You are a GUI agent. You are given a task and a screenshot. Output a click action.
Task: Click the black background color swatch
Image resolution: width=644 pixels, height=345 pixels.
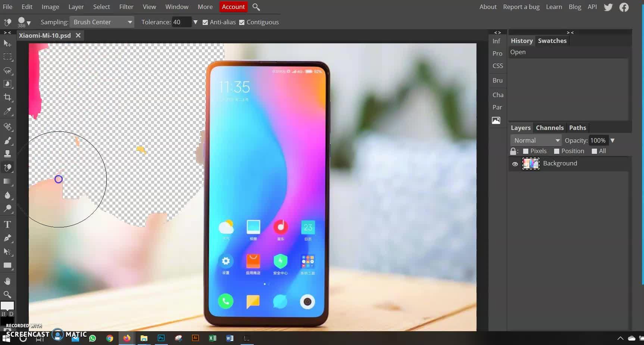tap(7, 321)
